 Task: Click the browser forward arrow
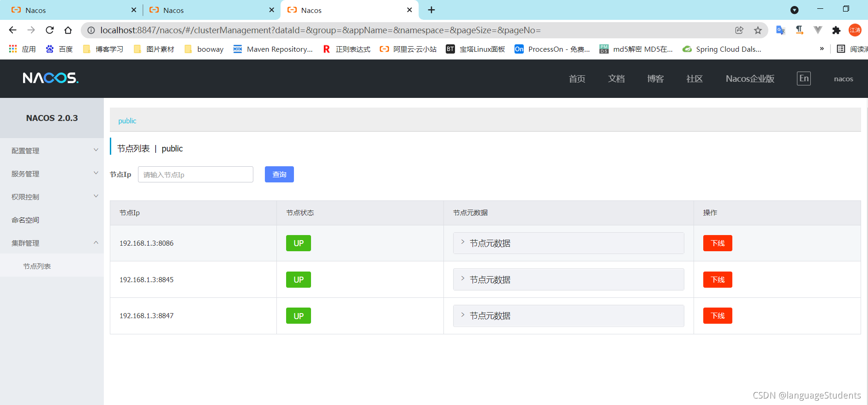31,30
